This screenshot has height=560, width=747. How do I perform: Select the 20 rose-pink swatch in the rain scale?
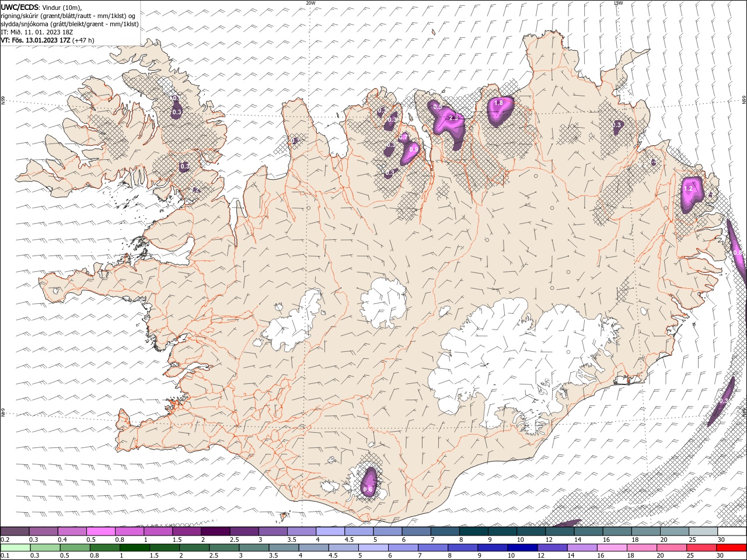click(672, 548)
